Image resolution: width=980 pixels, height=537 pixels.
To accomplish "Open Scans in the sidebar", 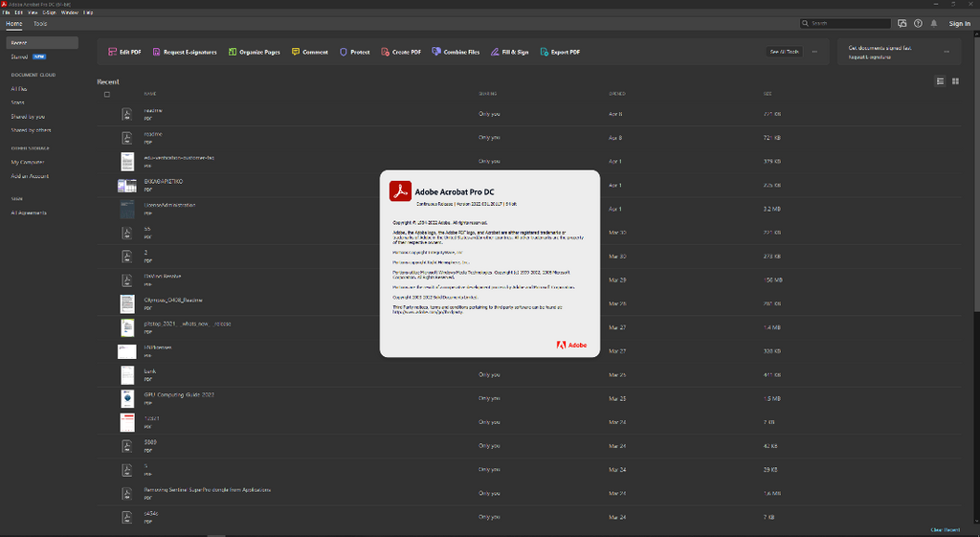I will pyautogui.click(x=17, y=102).
